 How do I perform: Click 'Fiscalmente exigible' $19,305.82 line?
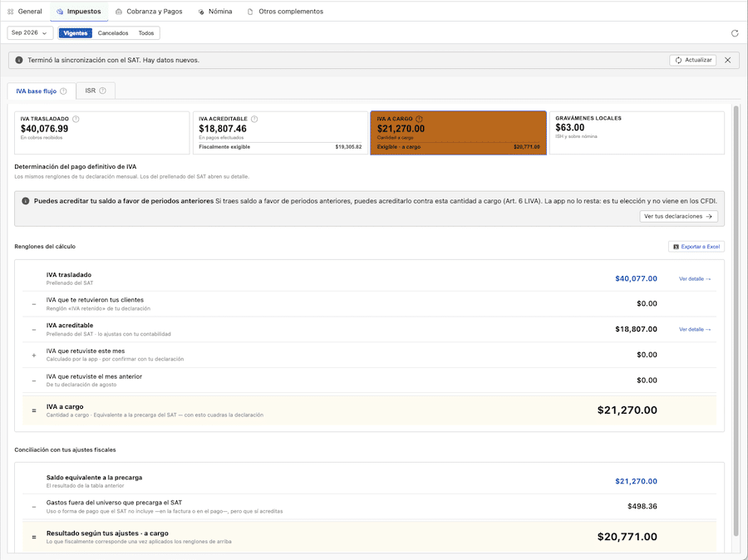tap(280, 147)
